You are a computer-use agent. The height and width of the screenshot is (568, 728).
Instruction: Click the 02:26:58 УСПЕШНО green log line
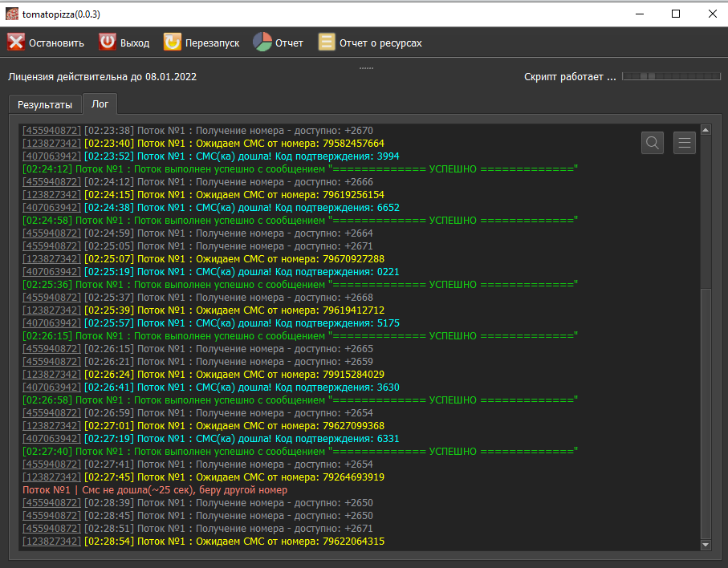click(x=300, y=400)
